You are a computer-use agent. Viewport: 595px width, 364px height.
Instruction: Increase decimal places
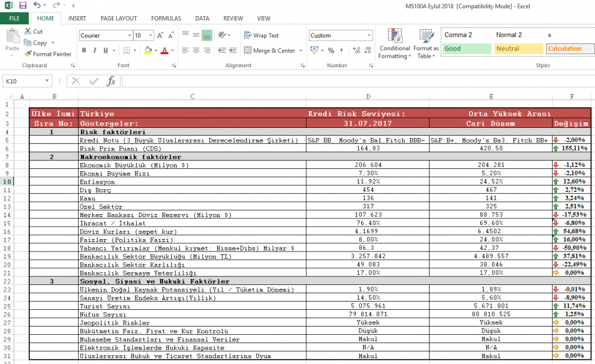pyautogui.click(x=356, y=51)
